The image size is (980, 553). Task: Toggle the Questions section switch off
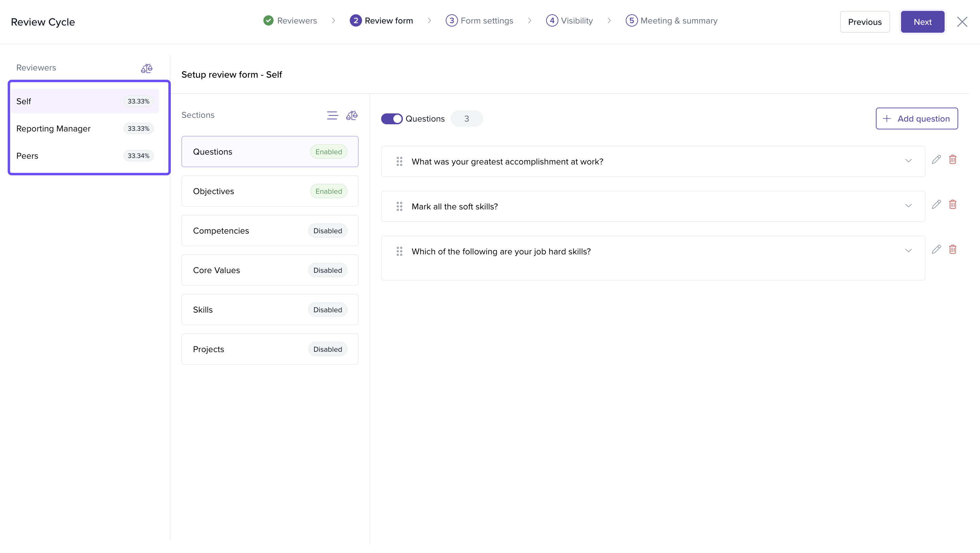pyautogui.click(x=391, y=119)
